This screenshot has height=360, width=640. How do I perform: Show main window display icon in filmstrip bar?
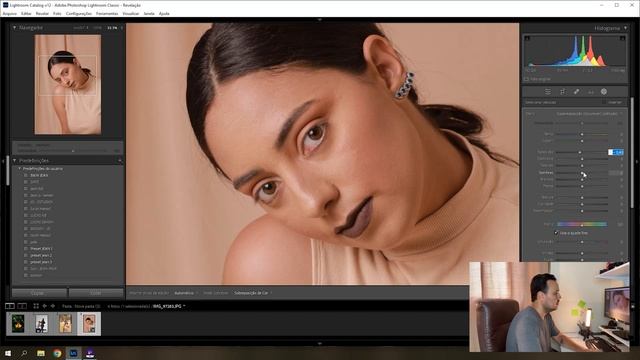(x=10, y=306)
